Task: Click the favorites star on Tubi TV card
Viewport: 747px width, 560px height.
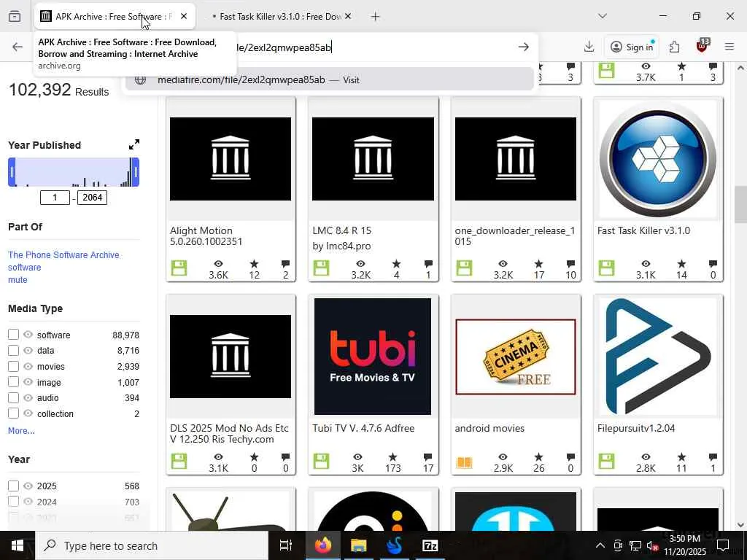Action: [x=392, y=457]
